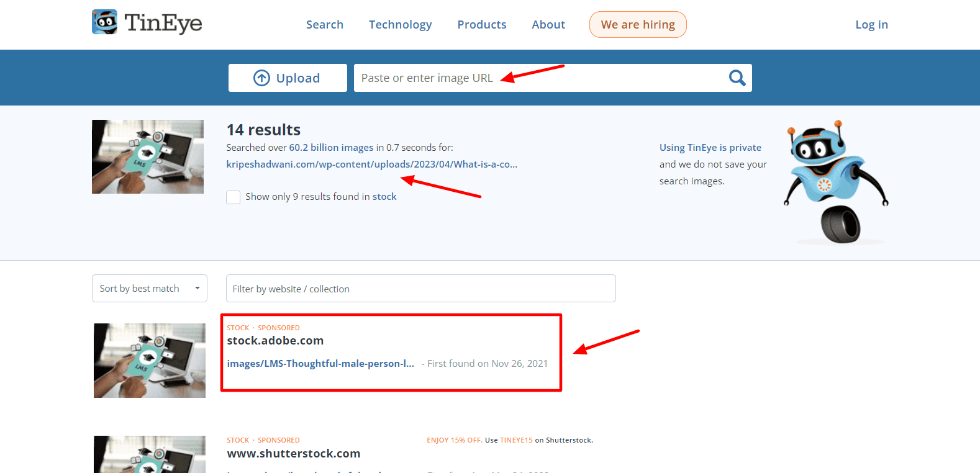Open the shutterstock.com result thumbnail
This screenshot has height=473, width=980.
[x=150, y=454]
